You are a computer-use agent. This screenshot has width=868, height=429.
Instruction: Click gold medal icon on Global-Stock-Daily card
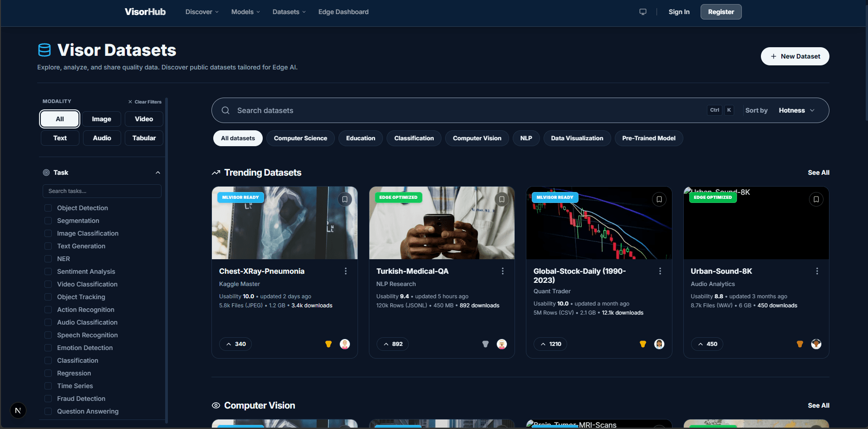pos(643,344)
